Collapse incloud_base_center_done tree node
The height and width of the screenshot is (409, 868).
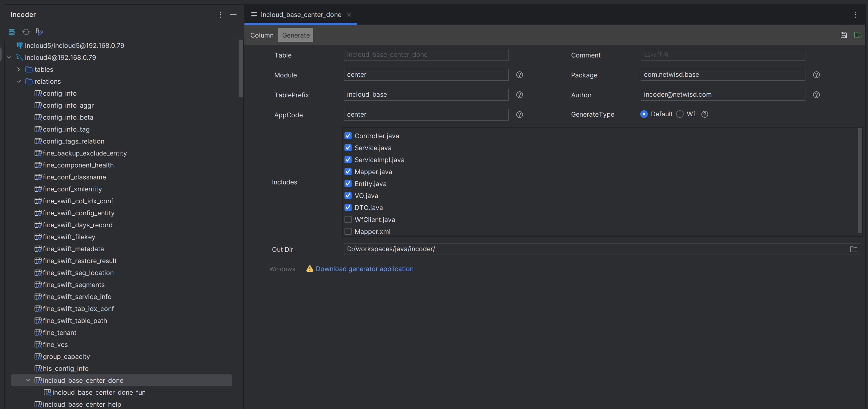(x=28, y=380)
